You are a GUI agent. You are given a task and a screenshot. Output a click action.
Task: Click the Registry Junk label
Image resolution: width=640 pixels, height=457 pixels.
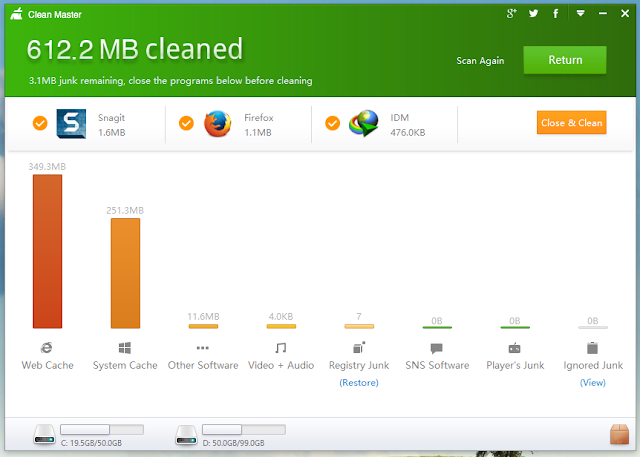[359, 365]
